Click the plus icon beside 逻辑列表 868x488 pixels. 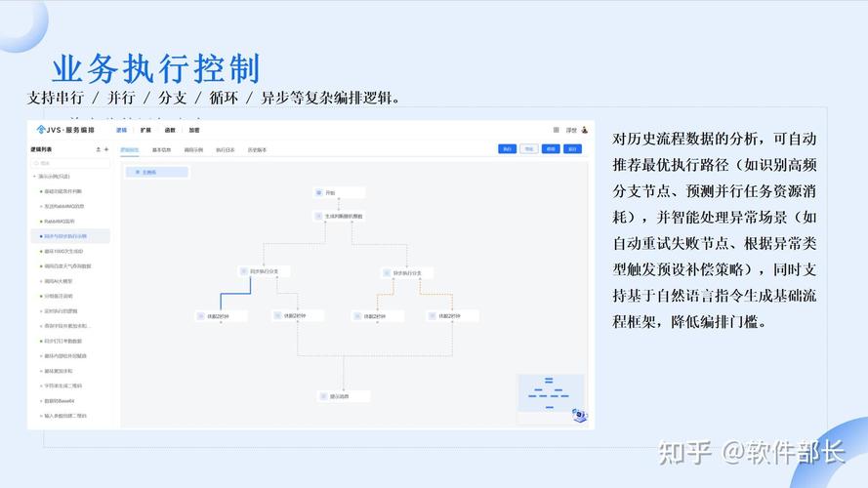click(106, 149)
